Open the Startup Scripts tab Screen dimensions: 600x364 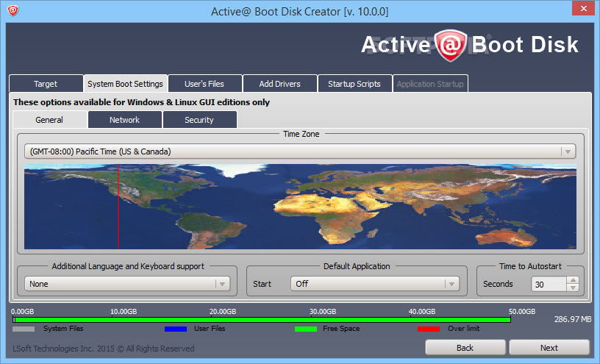354,83
